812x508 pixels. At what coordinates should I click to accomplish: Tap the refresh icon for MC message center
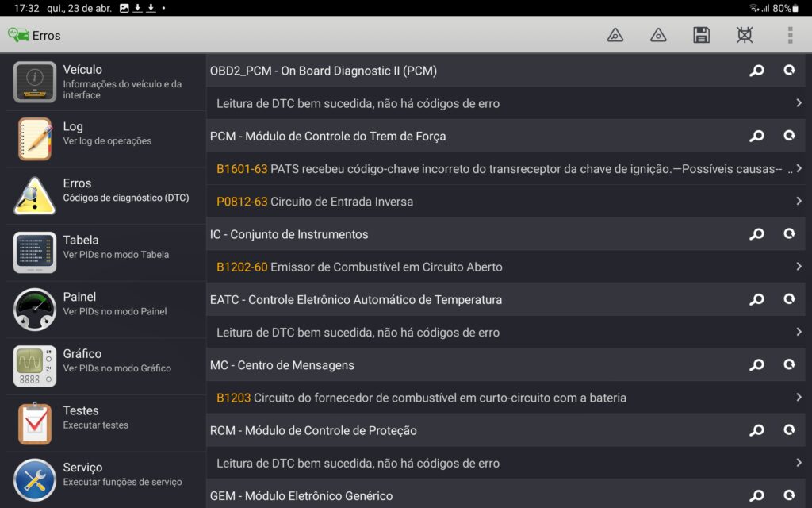point(790,365)
